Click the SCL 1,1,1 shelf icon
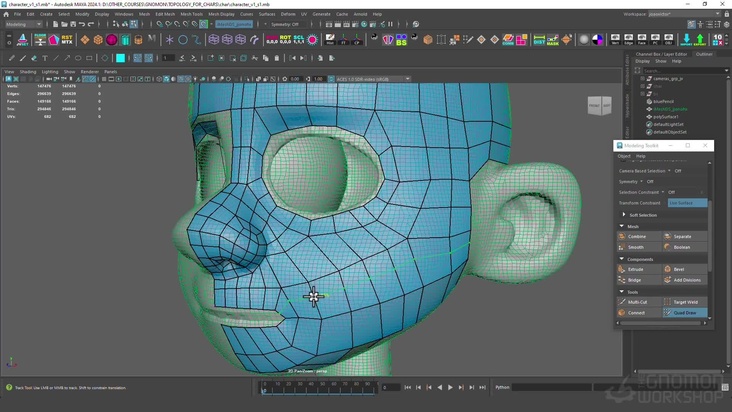 pyautogui.click(x=299, y=40)
